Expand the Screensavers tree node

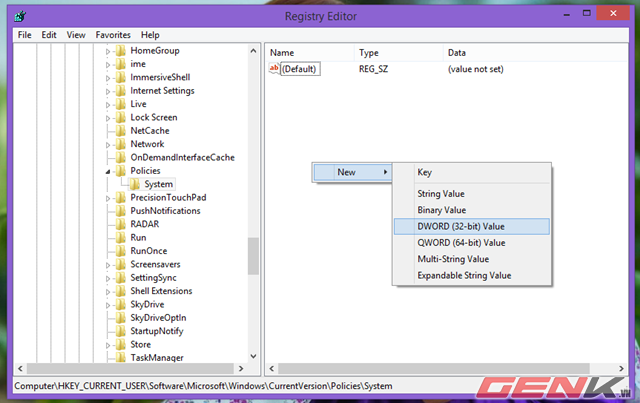[107, 264]
